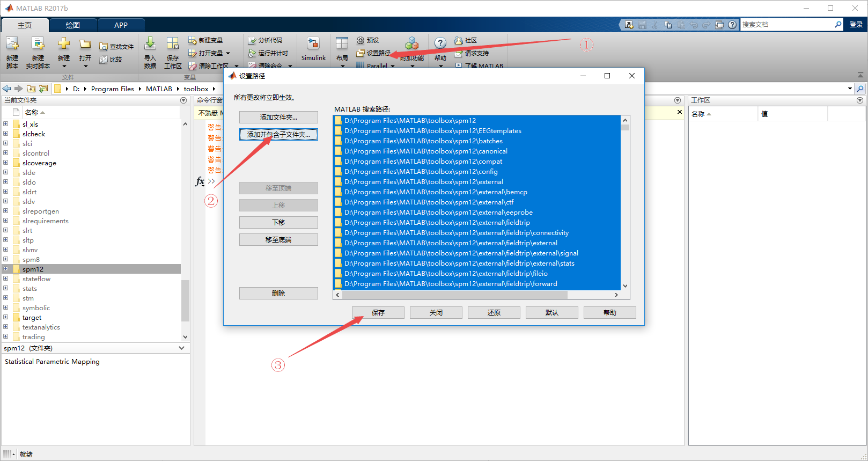Click the 帮助 button in Set Path dialog
The height and width of the screenshot is (461, 868).
click(x=610, y=312)
